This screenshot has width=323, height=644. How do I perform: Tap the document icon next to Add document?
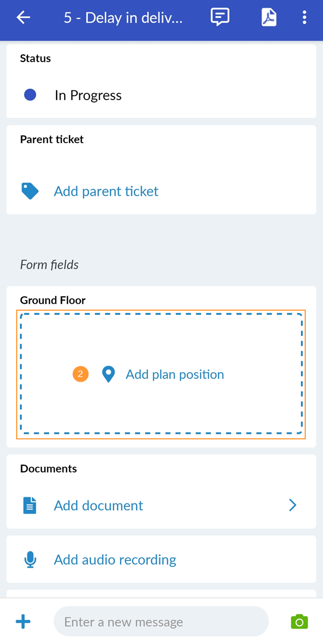coord(31,505)
